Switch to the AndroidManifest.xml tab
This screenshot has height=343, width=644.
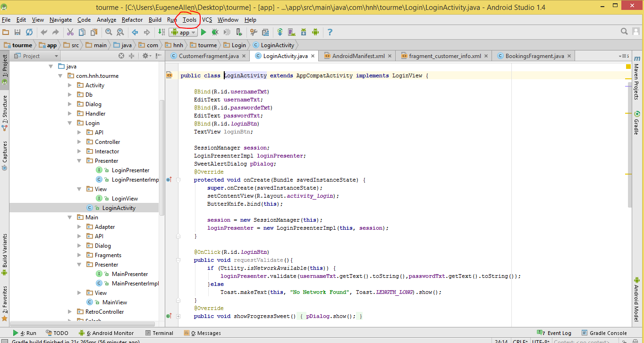[x=357, y=56]
